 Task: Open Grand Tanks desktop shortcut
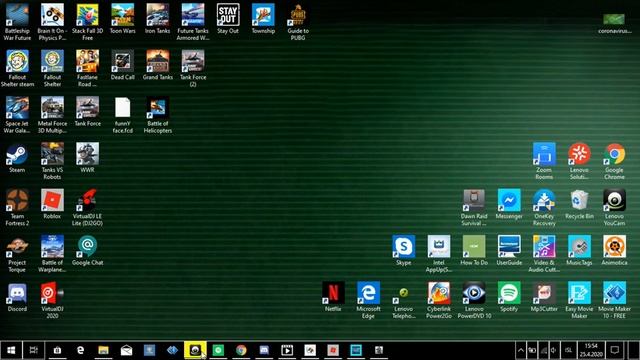(158, 65)
